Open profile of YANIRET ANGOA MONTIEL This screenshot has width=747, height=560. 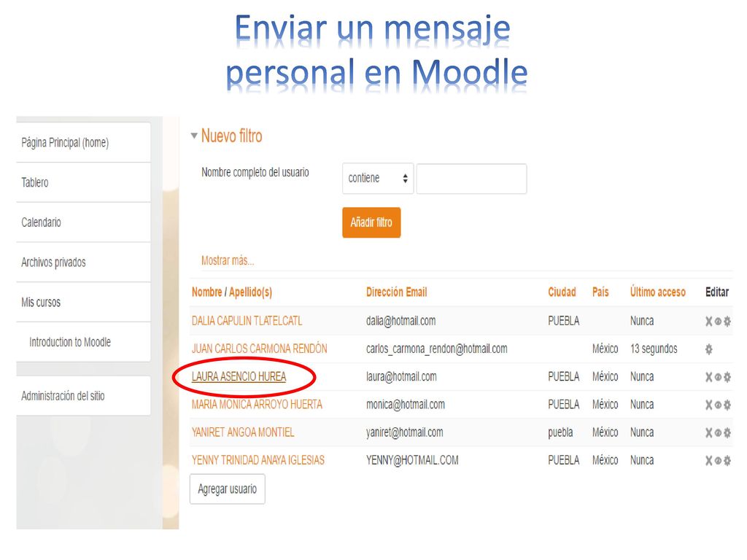[x=243, y=432]
